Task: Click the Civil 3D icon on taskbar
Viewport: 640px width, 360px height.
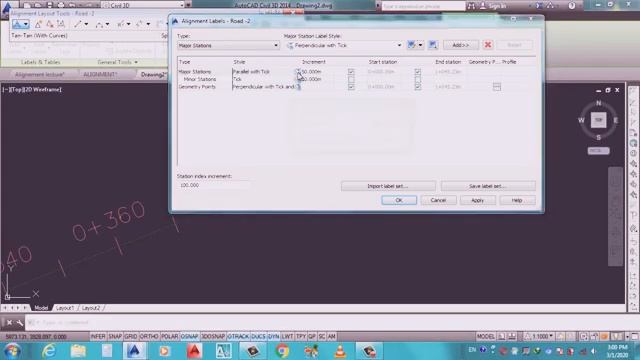Action: 134,351
